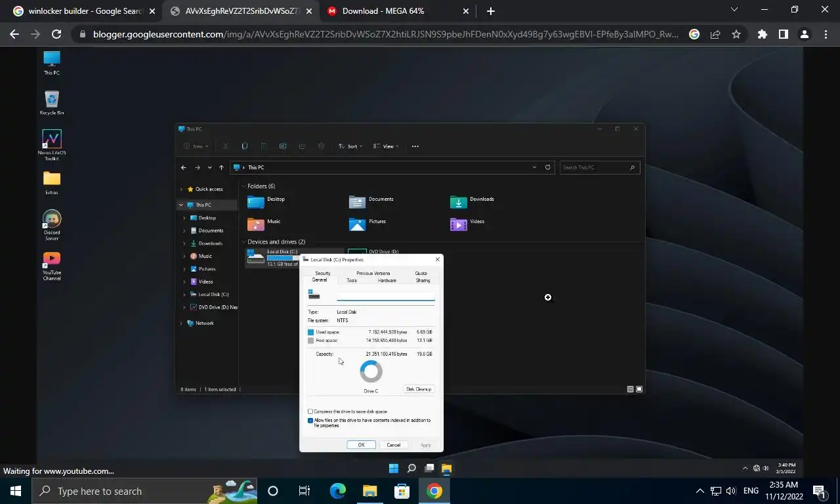The width and height of the screenshot is (840, 504).
Task: Switch to the Security tab in Properties
Action: pos(322,273)
